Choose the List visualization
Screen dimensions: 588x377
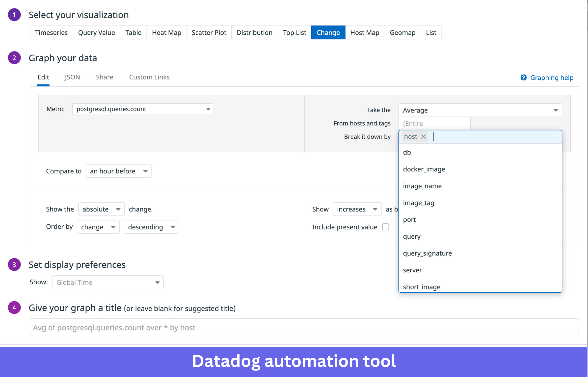click(x=431, y=33)
